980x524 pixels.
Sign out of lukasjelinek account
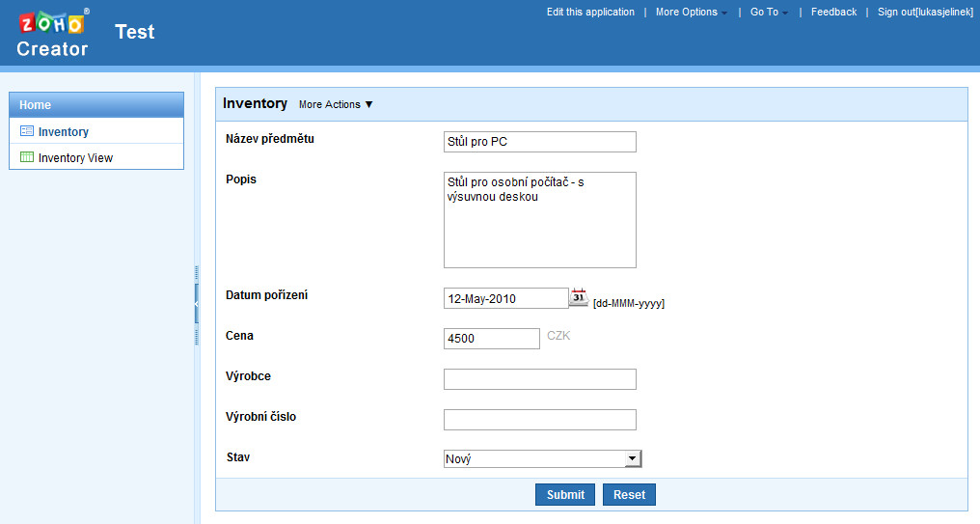(925, 13)
